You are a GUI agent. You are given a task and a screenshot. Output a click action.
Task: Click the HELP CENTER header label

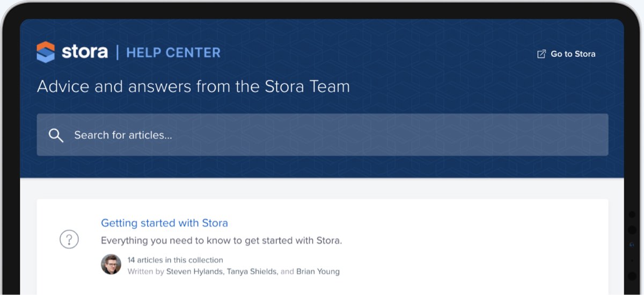173,53
